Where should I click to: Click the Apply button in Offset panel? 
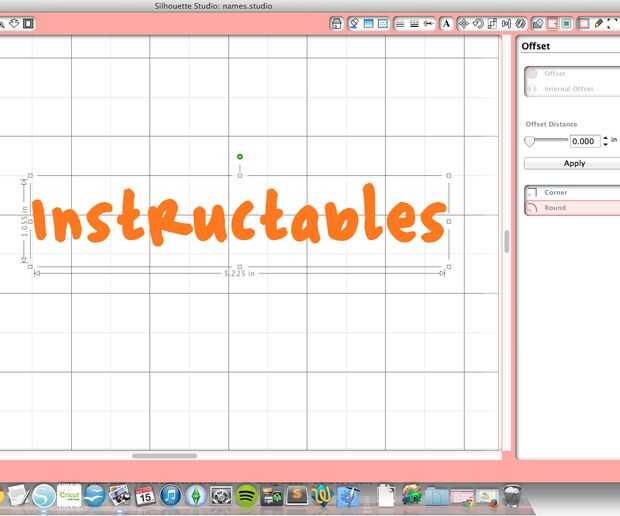572,163
